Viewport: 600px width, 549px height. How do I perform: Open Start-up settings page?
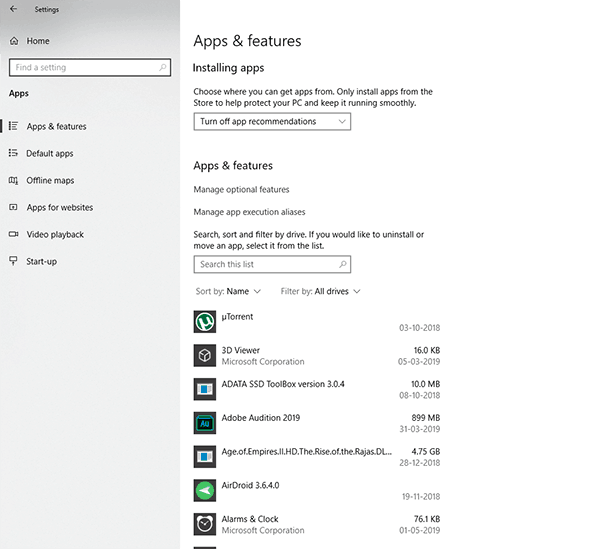[41, 261]
